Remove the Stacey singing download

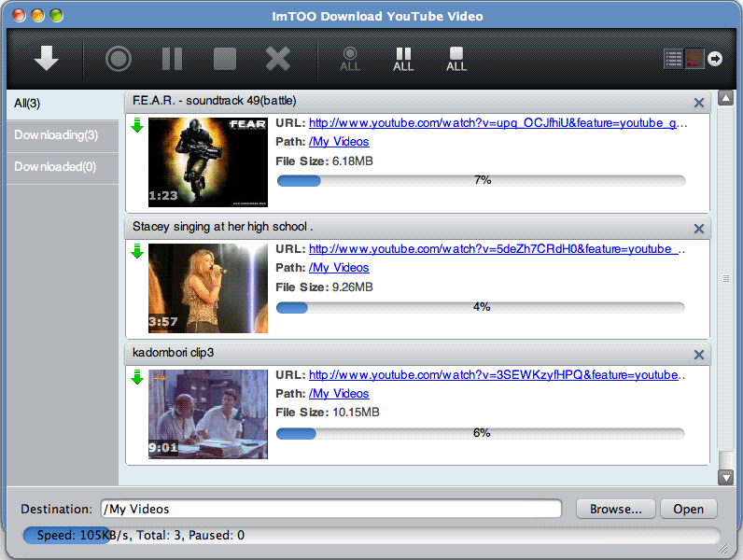coord(698,229)
